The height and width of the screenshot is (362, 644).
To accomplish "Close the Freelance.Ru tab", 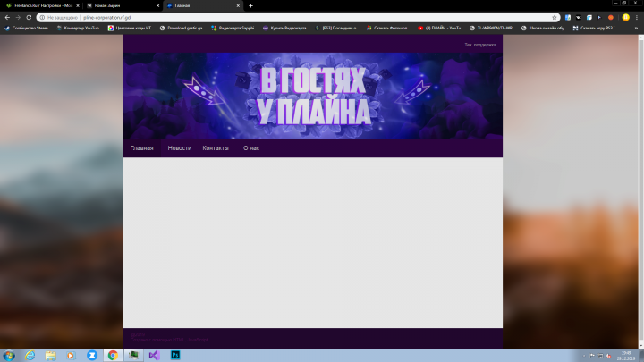I will [78, 5].
